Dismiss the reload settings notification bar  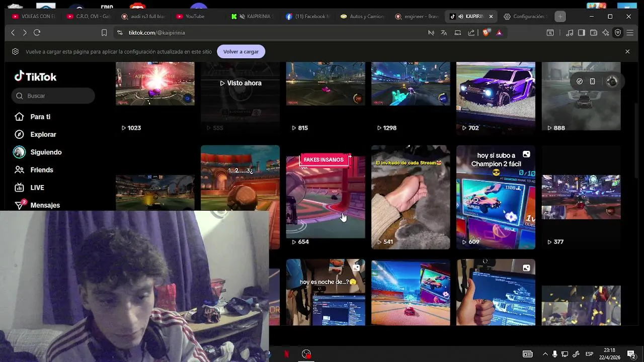[627, 52]
